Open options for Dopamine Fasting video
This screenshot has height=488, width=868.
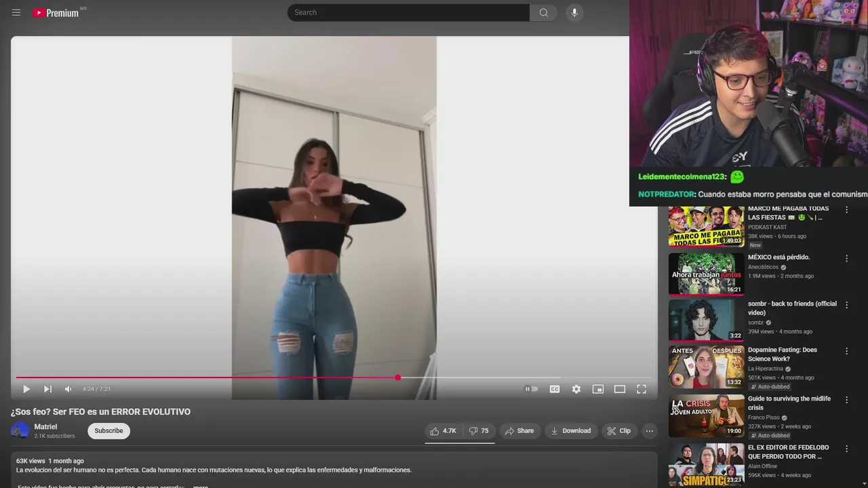point(846,351)
